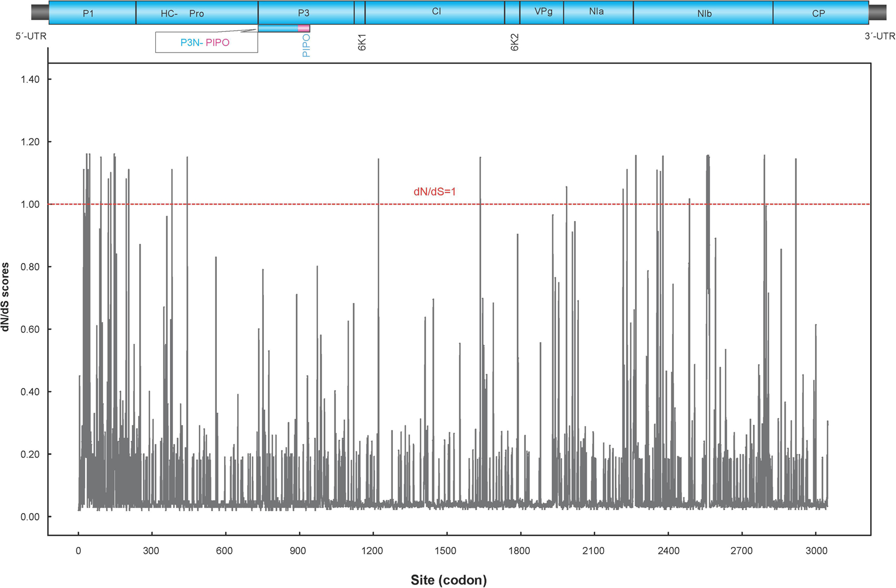Click the 1500 x-axis tick label
The width and height of the screenshot is (896, 588).
pyautogui.click(x=446, y=551)
